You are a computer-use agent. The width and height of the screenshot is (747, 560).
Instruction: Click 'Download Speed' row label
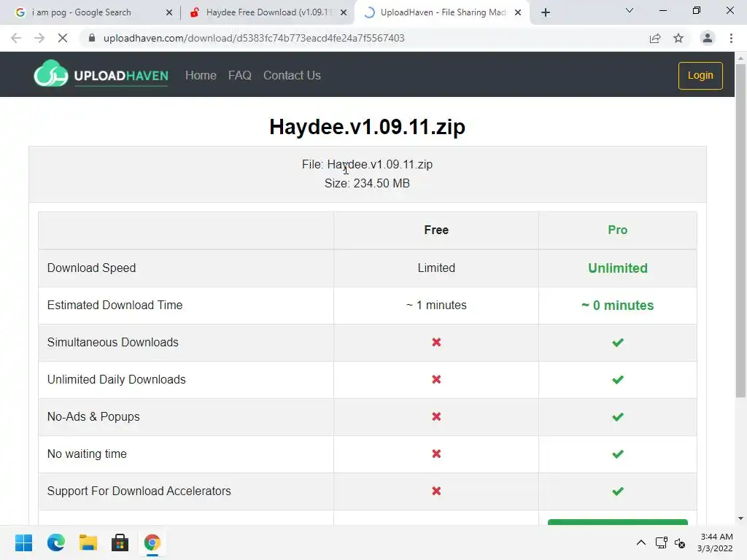pyautogui.click(x=91, y=268)
